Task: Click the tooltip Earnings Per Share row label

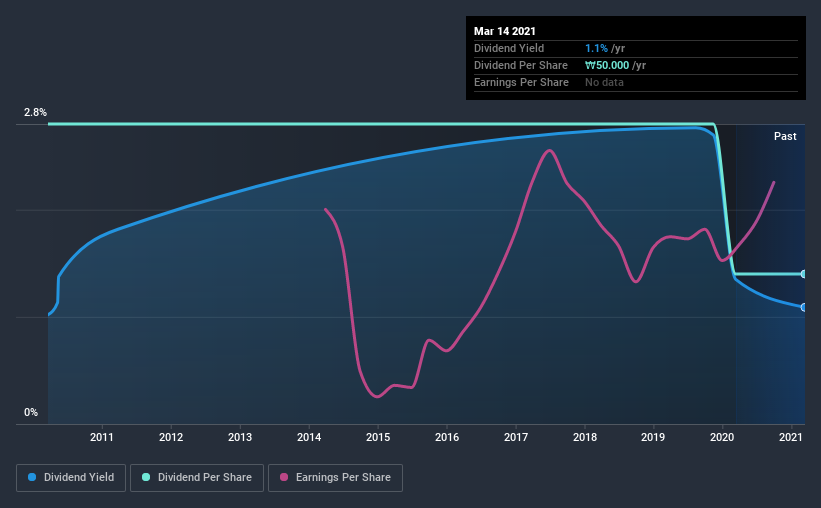Action: [x=521, y=82]
